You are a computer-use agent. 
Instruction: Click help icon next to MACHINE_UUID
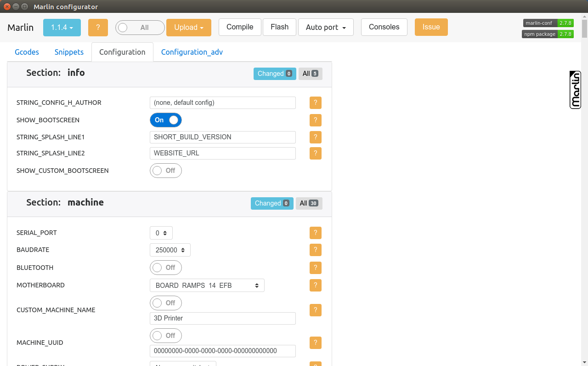click(x=315, y=343)
